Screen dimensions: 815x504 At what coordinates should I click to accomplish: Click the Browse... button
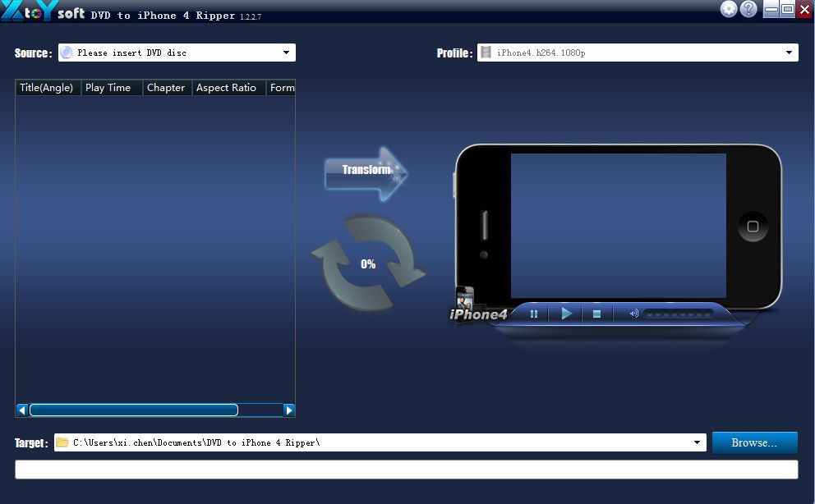pyautogui.click(x=754, y=442)
